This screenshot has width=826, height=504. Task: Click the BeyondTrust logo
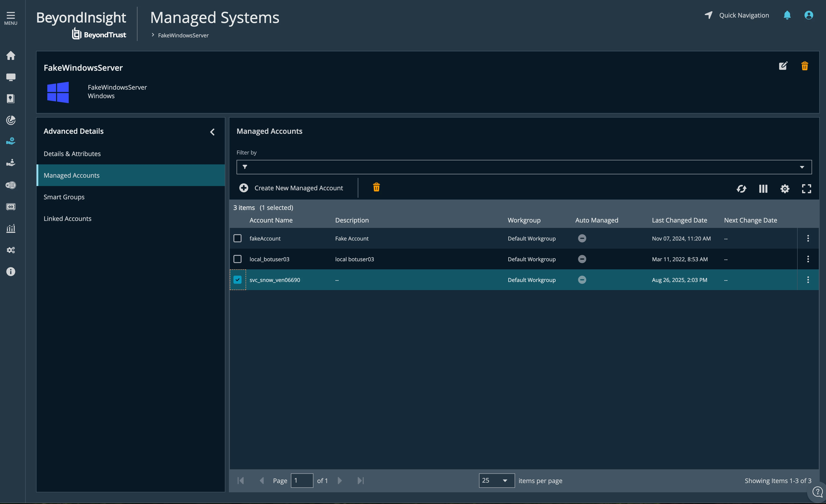click(x=99, y=34)
